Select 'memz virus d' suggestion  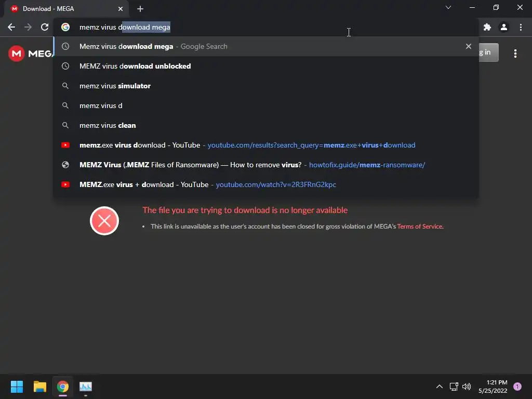266,105
